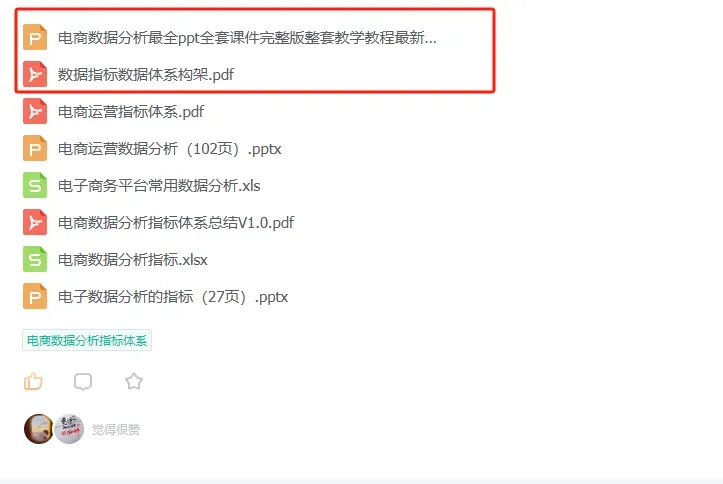Image resolution: width=723 pixels, height=484 pixels.
Task: Click the red PDF icon of 数据指标数据体系构架.pdf
Action: click(35, 74)
